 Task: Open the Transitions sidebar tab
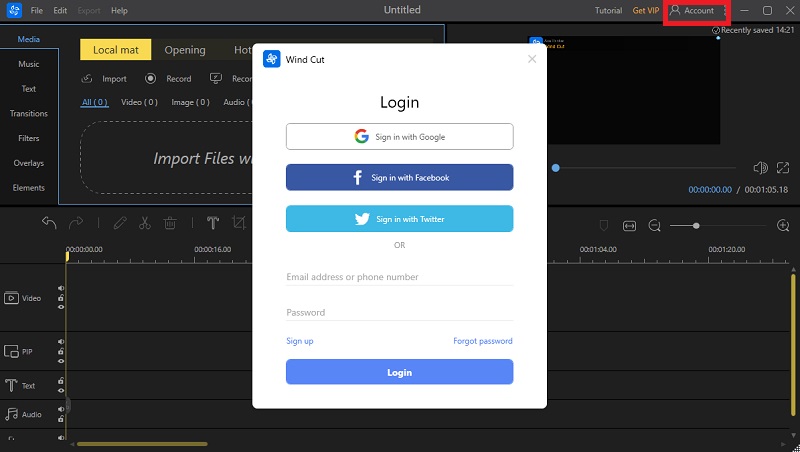[x=29, y=113]
